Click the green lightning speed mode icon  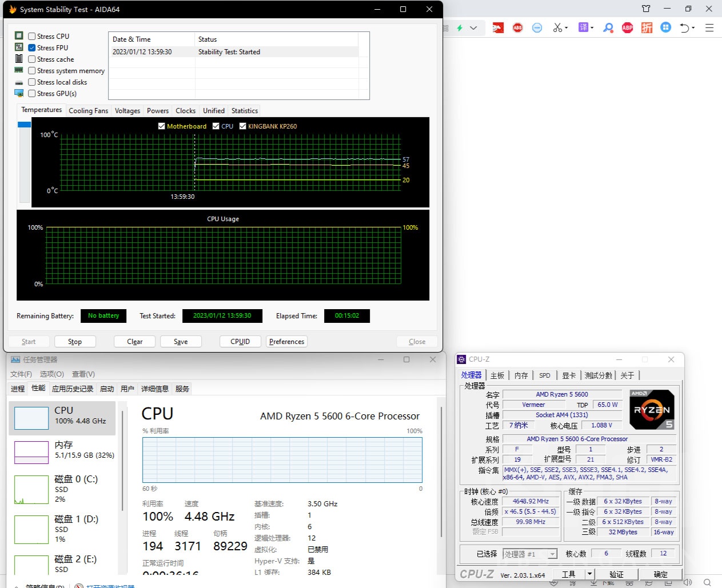[x=460, y=27]
